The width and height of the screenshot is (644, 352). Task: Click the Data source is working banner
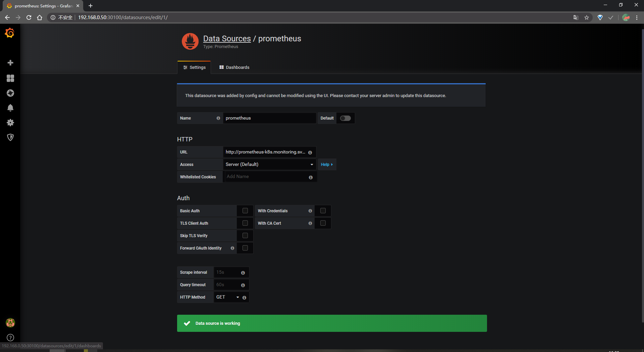332,323
